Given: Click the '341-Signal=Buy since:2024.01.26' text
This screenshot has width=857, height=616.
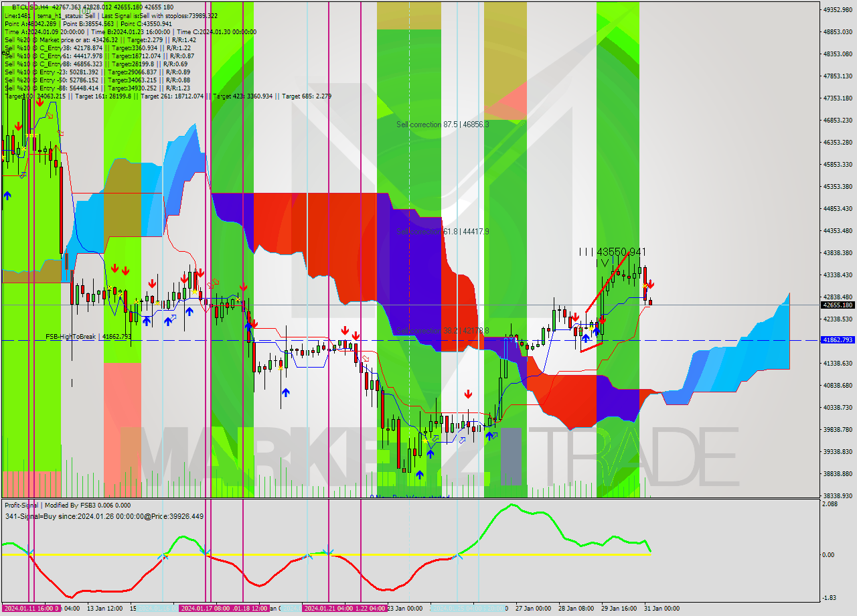Looking at the screenshot, I should (104, 516).
